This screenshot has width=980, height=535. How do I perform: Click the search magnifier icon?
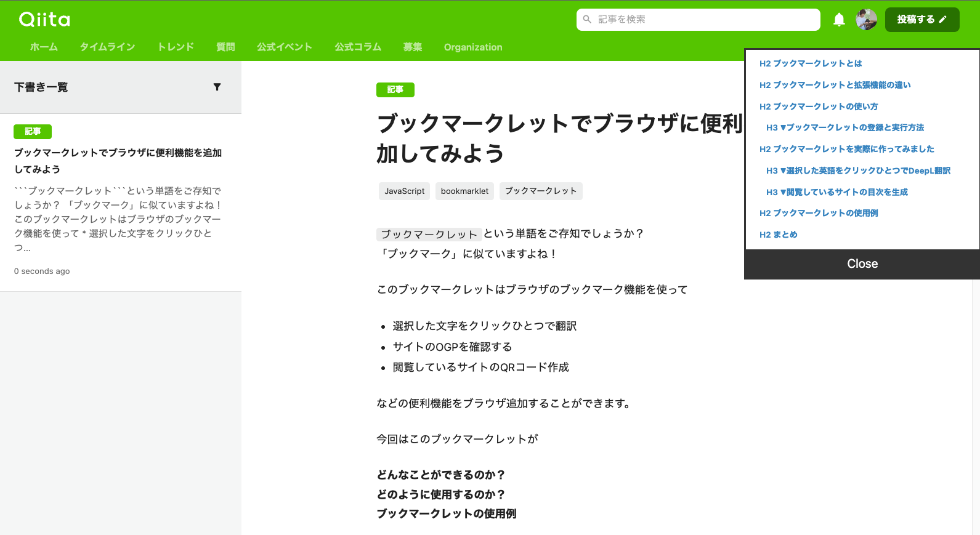(x=587, y=20)
